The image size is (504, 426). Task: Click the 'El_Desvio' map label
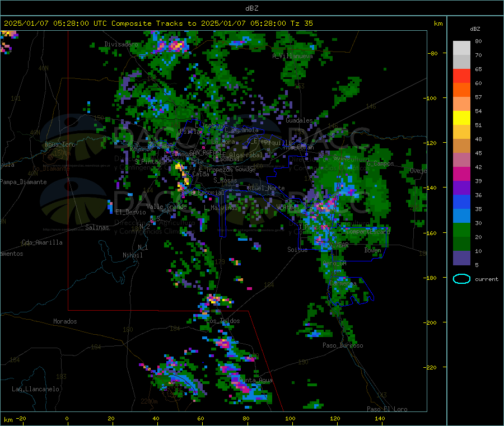pos(130,212)
